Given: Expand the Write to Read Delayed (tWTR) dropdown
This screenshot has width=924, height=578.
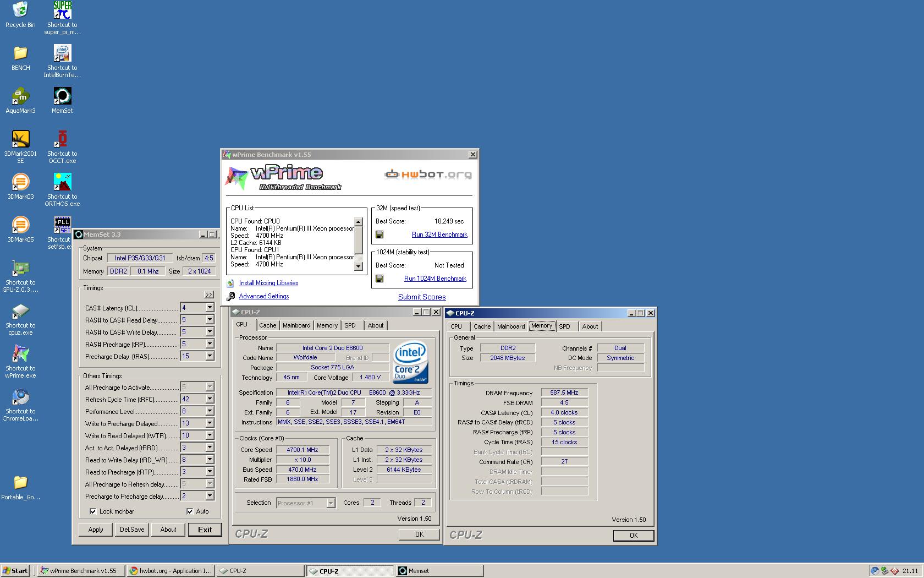Looking at the screenshot, I should (210, 435).
